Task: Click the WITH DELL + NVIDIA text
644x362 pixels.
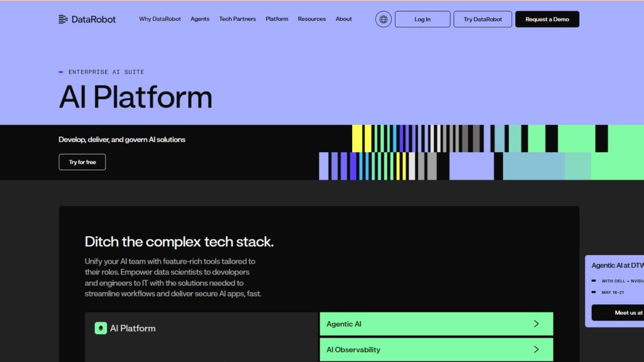Action: (x=623, y=281)
